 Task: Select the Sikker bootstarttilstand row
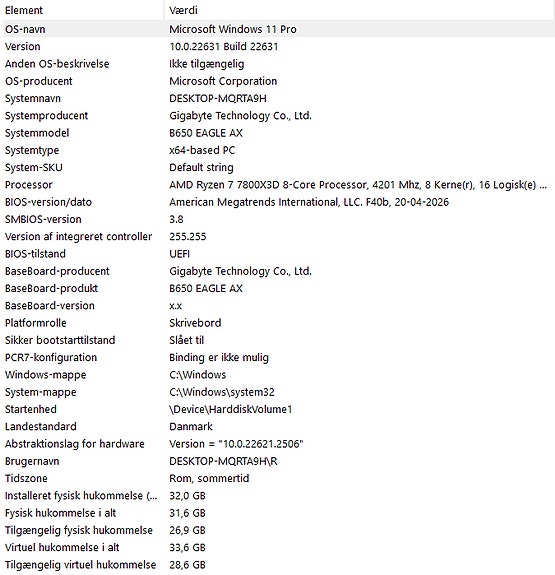point(277,340)
